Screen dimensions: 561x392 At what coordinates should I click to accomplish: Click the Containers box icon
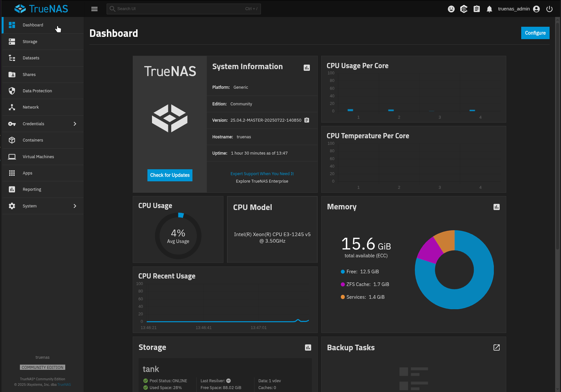pos(12,140)
